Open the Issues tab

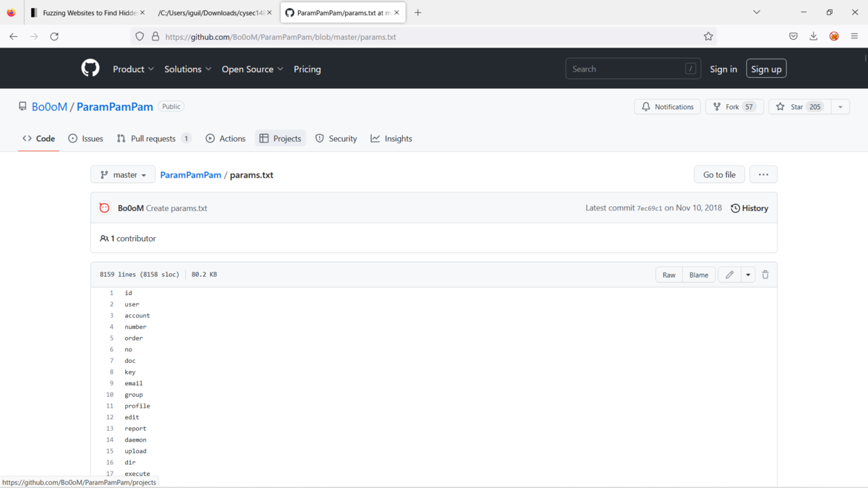point(85,139)
